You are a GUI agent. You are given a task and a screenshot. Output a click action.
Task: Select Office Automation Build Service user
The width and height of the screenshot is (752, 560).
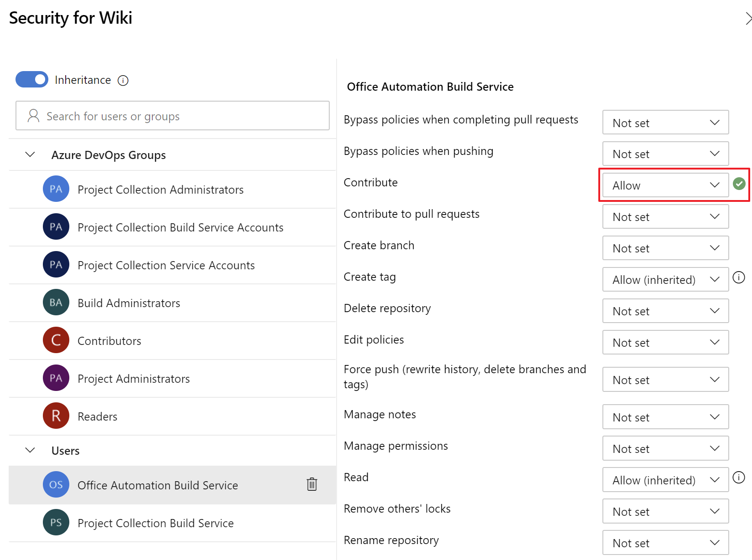[172, 485]
